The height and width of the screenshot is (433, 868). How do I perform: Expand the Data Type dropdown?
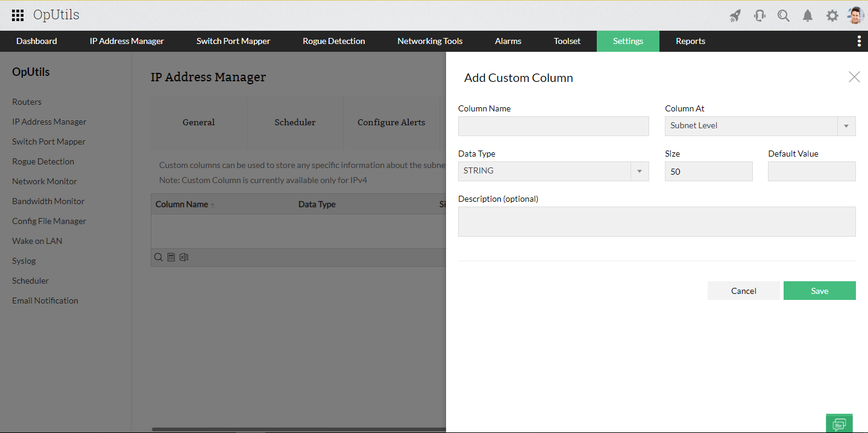[x=639, y=172]
